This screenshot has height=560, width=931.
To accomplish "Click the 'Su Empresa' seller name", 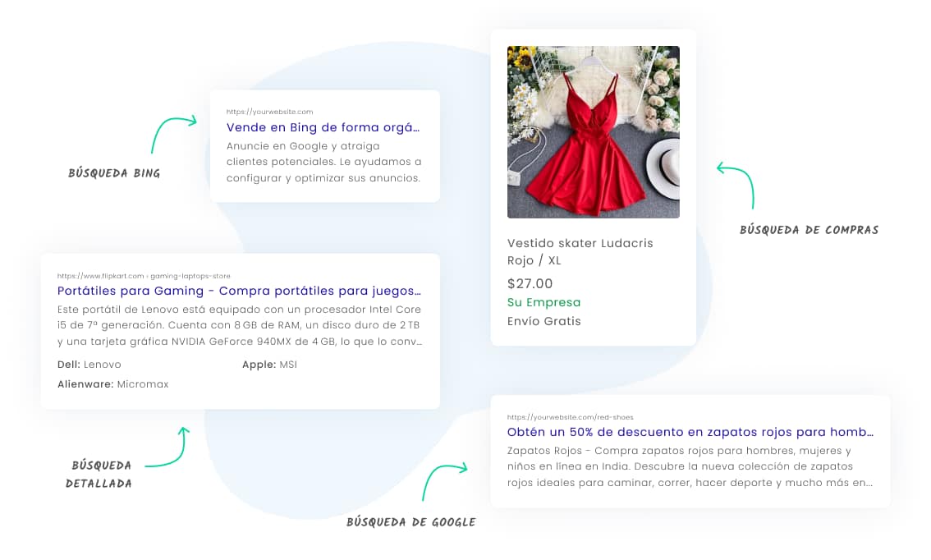I will click(543, 302).
